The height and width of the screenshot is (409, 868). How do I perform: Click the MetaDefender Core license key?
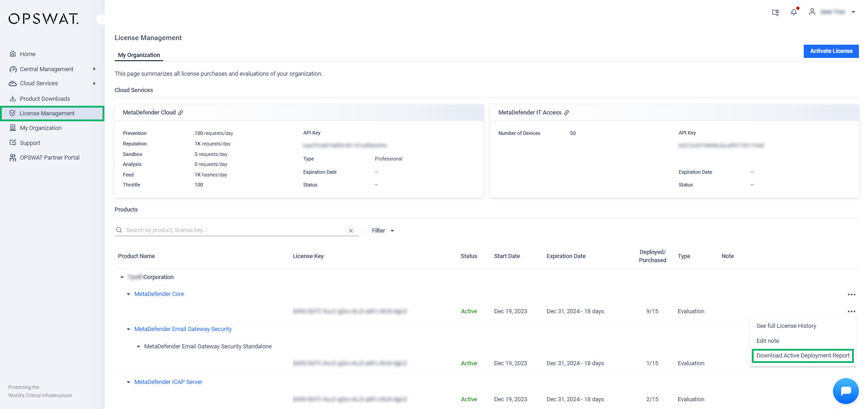pyautogui.click(x=349, y=311)
